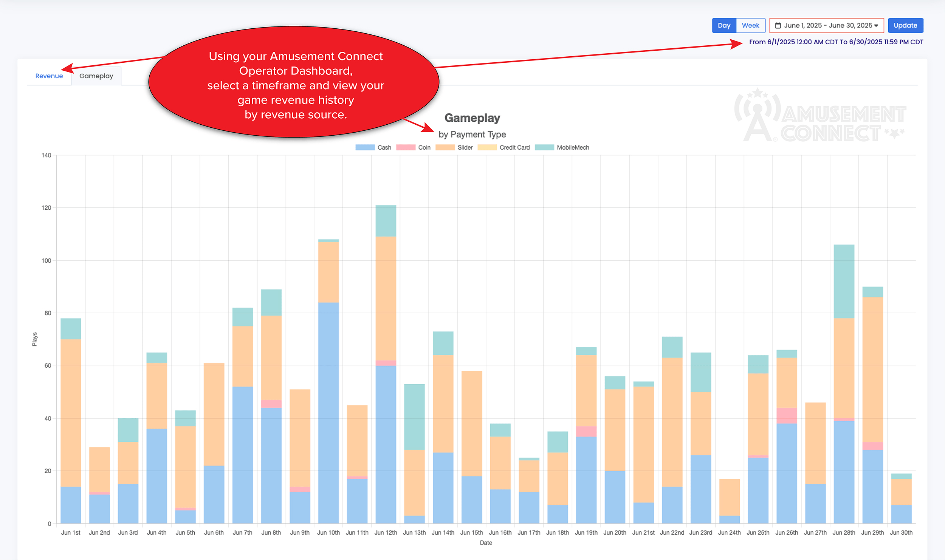Open the Revenue tab
The height and width of the screenshot is (560, 945).
pos(49,76)
